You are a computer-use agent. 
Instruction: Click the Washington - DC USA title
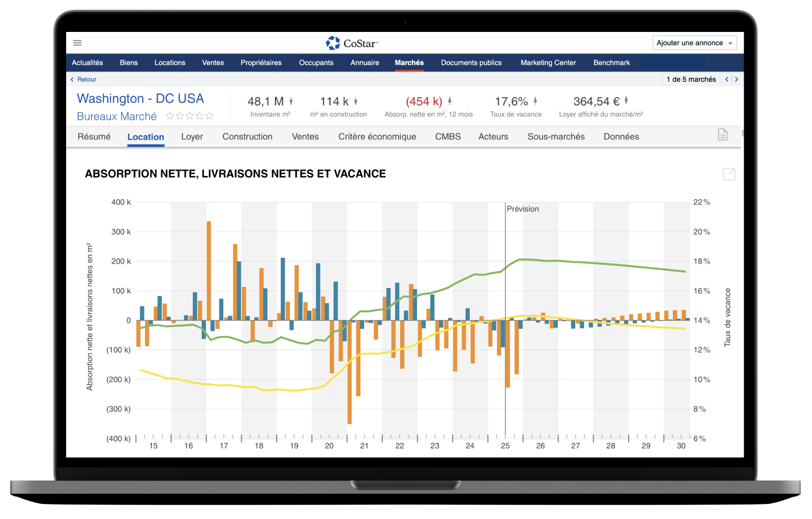coord(140,99)
